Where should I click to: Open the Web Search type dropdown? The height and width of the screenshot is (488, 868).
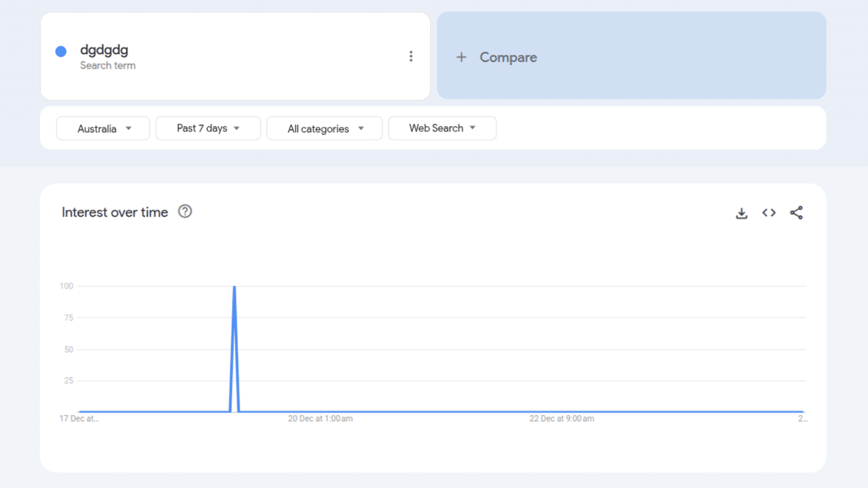pos(442,127)
